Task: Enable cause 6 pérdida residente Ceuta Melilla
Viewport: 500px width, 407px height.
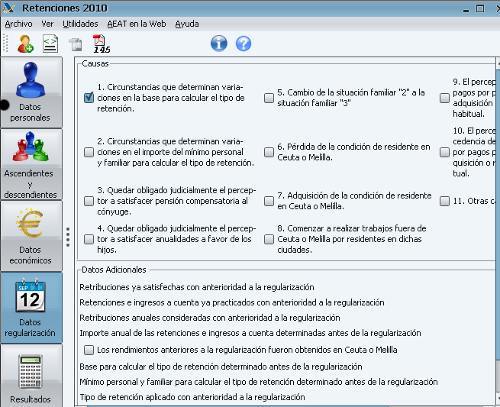Action: coord(269,152)
